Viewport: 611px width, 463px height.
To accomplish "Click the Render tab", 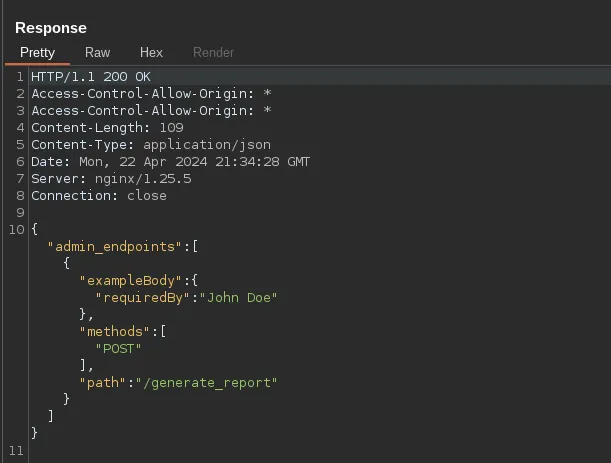I will (213, 52).
